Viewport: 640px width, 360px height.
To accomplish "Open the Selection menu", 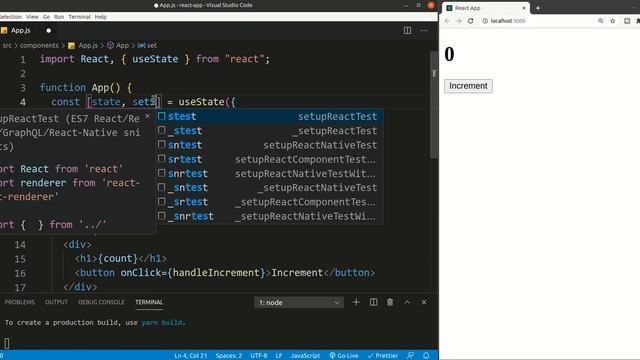I will click(10, 17).
